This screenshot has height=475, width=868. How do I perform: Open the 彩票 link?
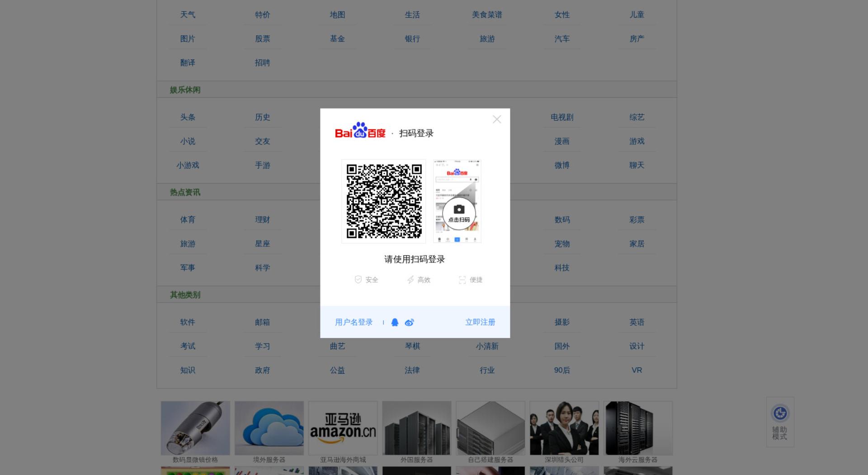click(x=637, y=219)
